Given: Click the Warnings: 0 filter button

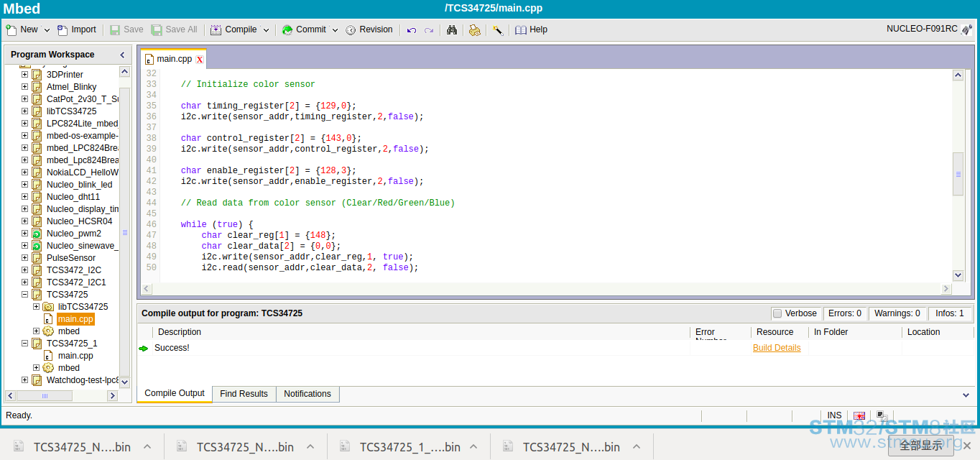Looking at the screenshot, I should [x=897, y=313].
